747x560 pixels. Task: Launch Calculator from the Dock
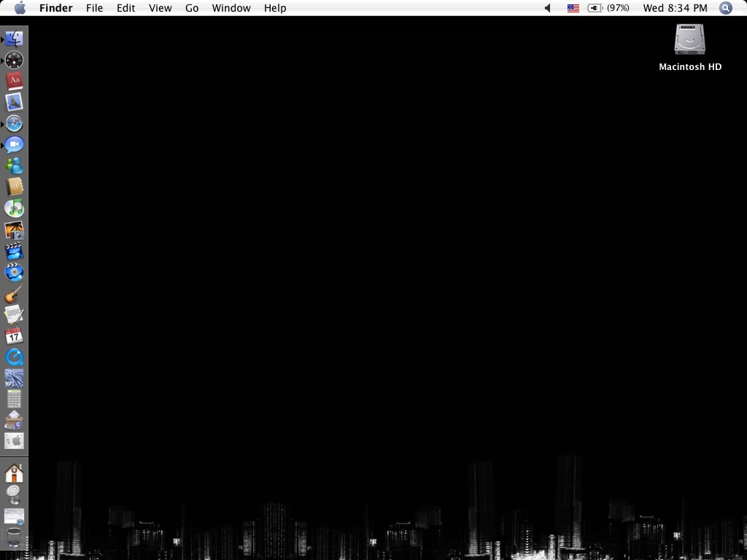click(x=15, y=399)
